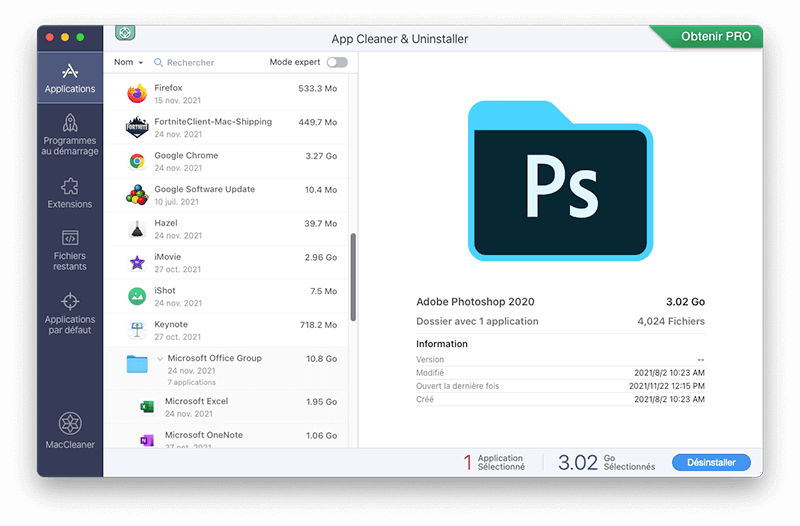Click the Firefox size 533.3 Mo
Screen dimensions: 800x526
(317, 88)
